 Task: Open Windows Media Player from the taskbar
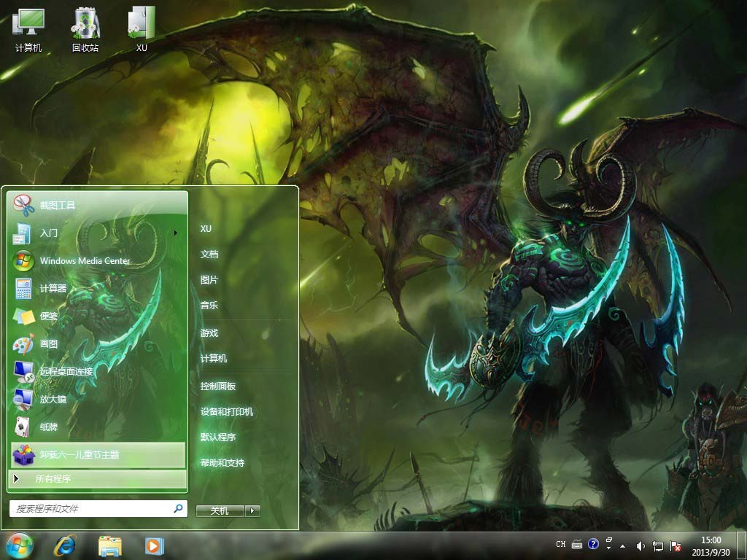click(154, 545)
